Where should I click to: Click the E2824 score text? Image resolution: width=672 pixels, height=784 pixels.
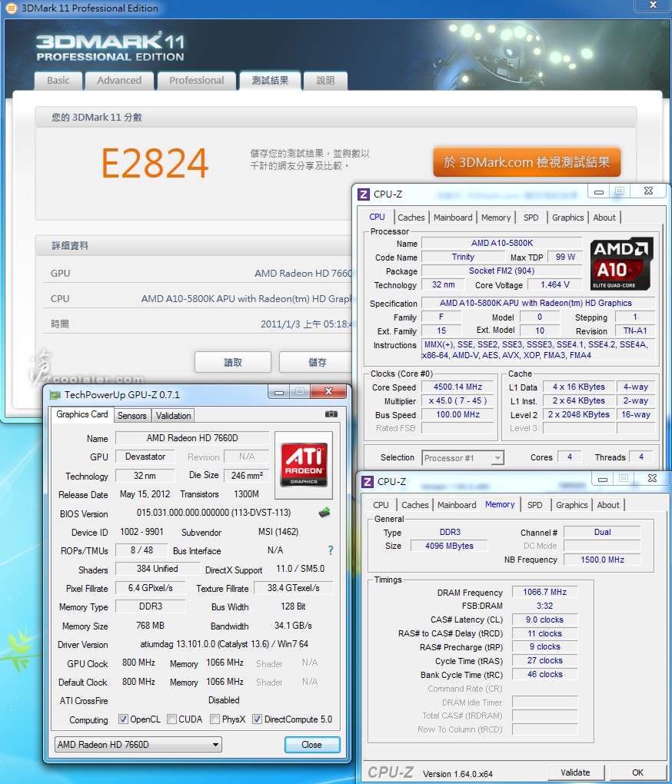click(x=155, y=163)
